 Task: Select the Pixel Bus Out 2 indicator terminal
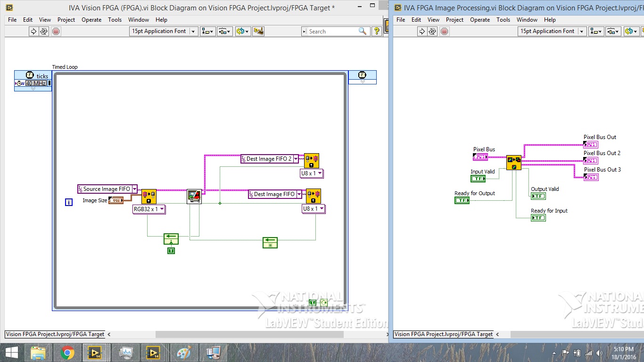click(591, 160)
